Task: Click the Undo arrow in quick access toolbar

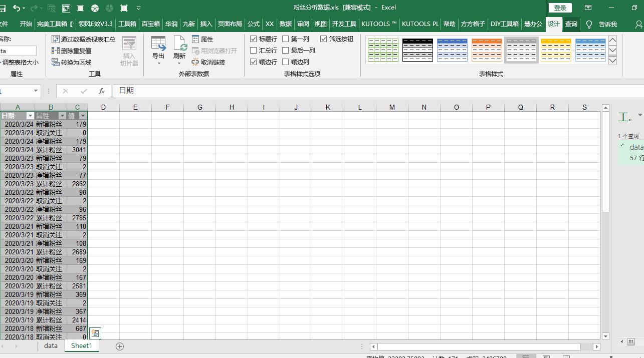Action: click(17, 8)
